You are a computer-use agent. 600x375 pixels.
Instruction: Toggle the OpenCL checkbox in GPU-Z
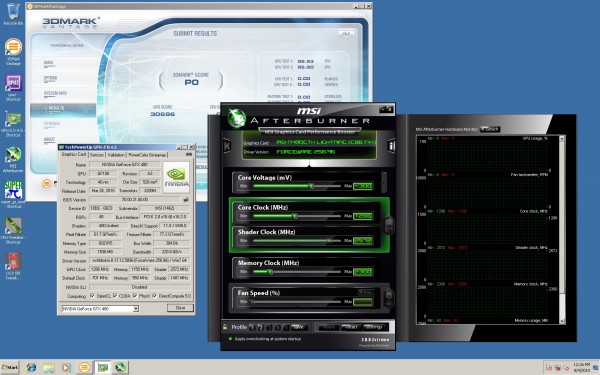pyautogui.click(x=92, y=296)
